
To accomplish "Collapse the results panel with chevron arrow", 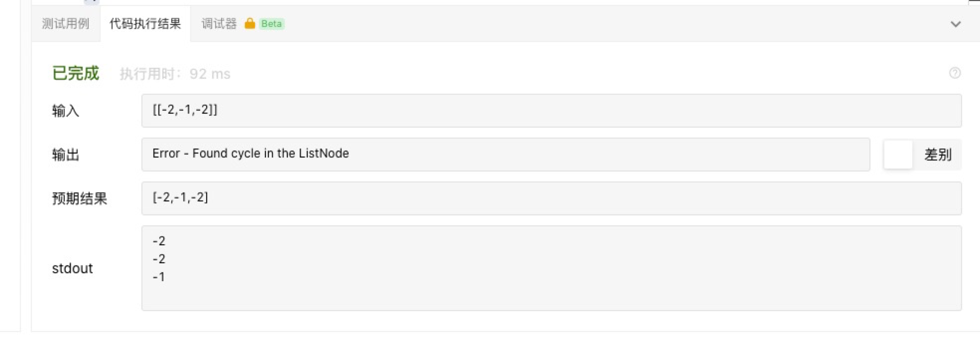I will click(x=955, y=24).
